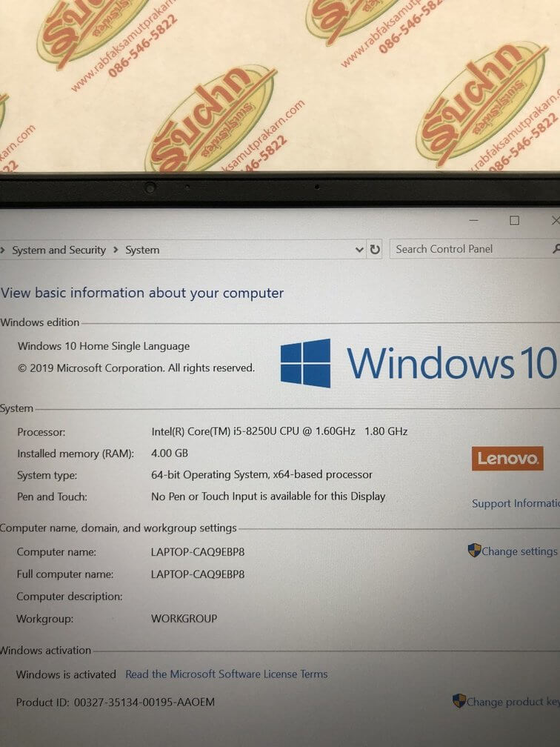560x747 pixels.
Task: Select Windows 10 Home Single Language text
Action: (x=104, y=346)
